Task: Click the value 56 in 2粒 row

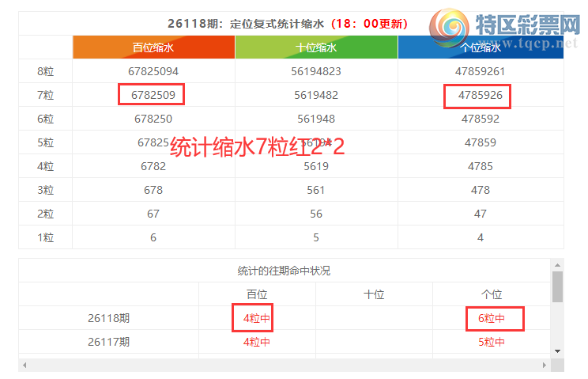Action: click(x=316, y=214)
